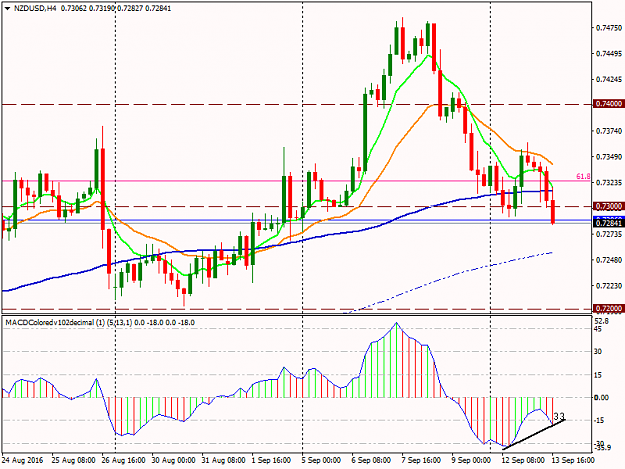
Task: Click the 0.74245 price axis value
Action: [x=609, y=79]
